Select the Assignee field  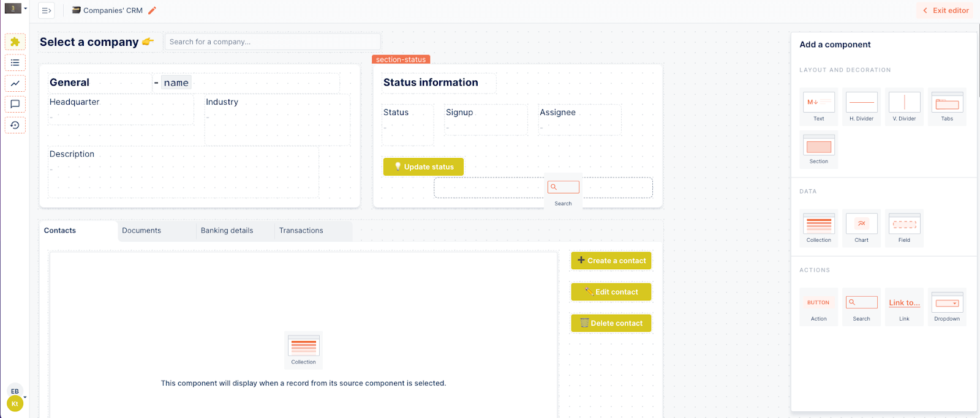[x=579, y=120]
